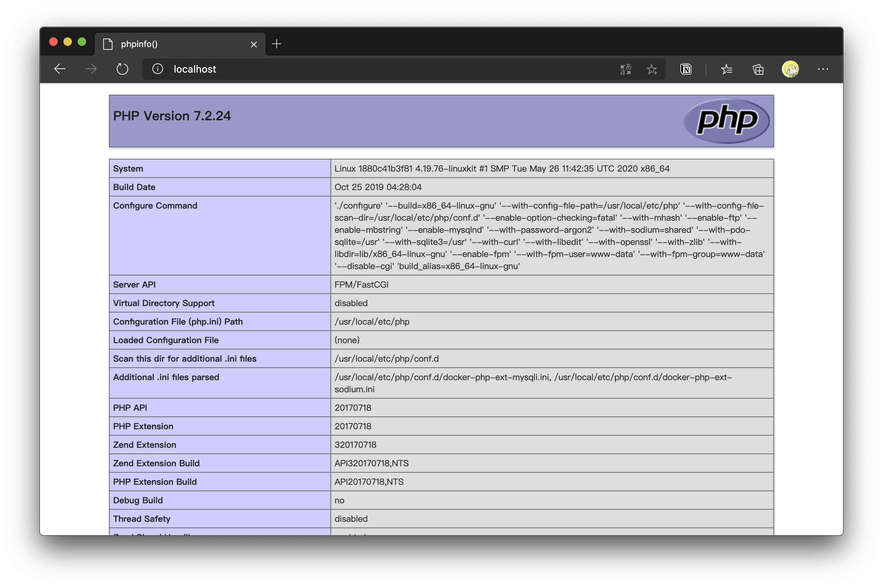
Task: Reload the localhost page
Action: (x=122, y=69)
